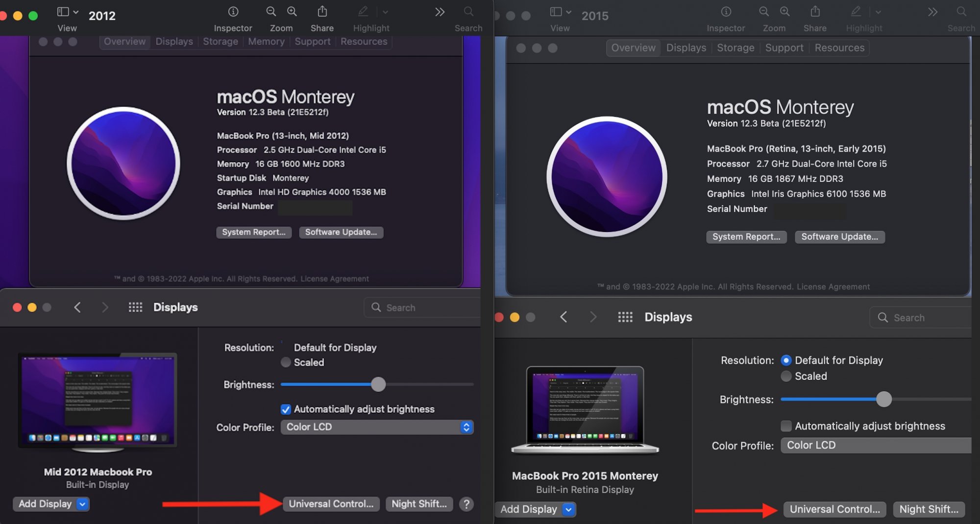Click brightness slider knob on 2015 MacBook
This screenshot has width=980, height=524.
click(883, 399)
